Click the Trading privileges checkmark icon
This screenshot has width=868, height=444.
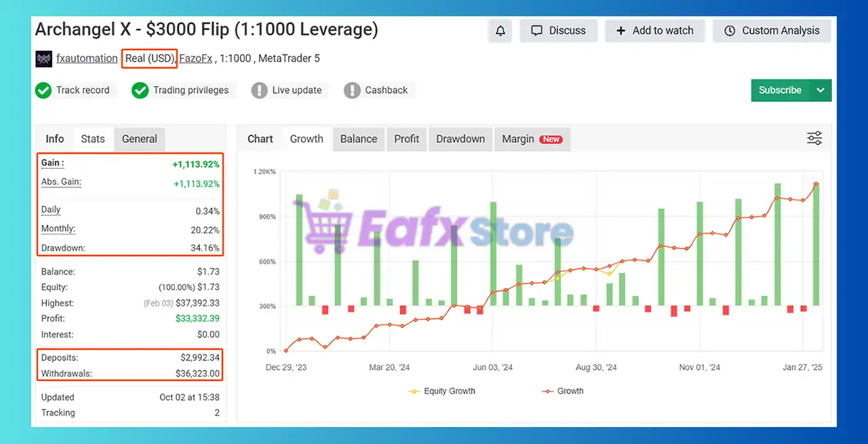[x=140, y=90]
